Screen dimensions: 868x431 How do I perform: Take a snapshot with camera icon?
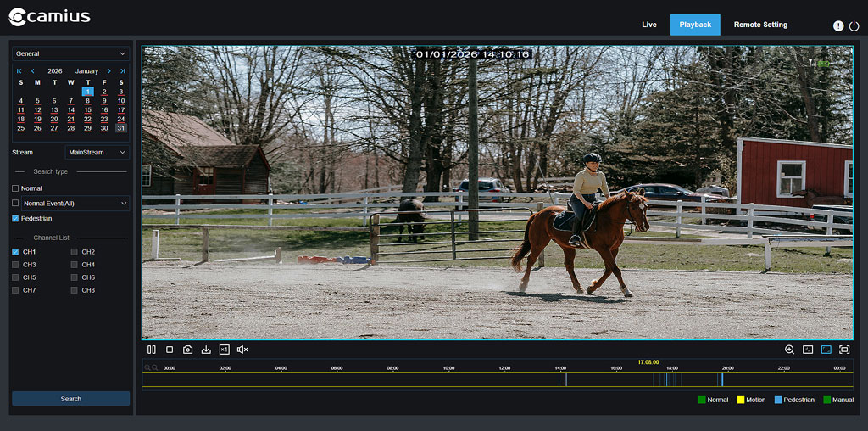coord(187,350)
